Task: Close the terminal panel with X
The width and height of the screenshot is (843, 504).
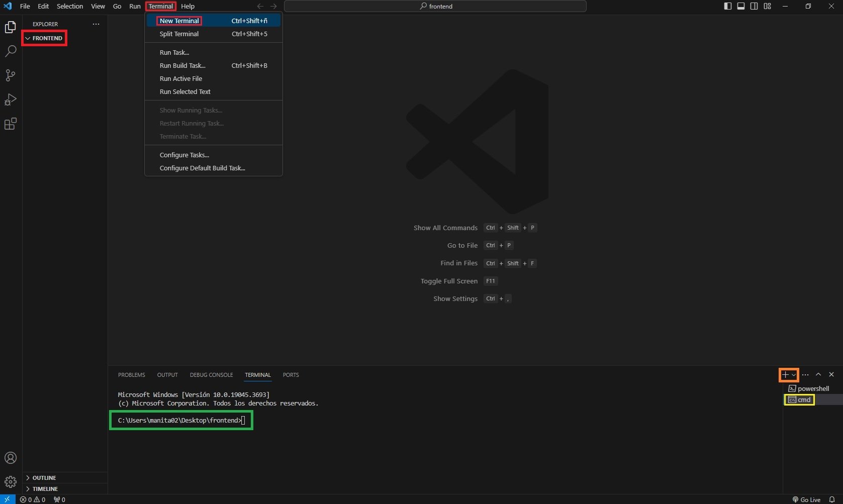Action: click(831, 375)
